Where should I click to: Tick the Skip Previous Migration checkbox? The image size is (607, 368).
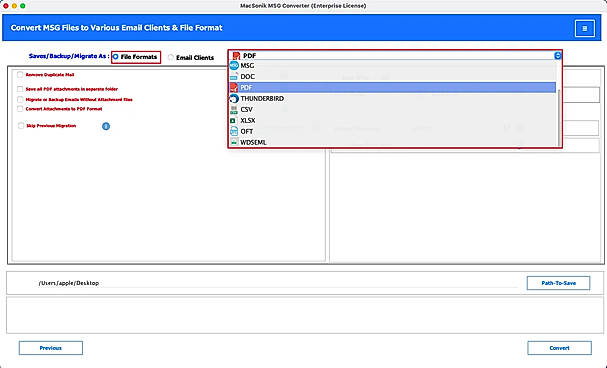(21, 126)
